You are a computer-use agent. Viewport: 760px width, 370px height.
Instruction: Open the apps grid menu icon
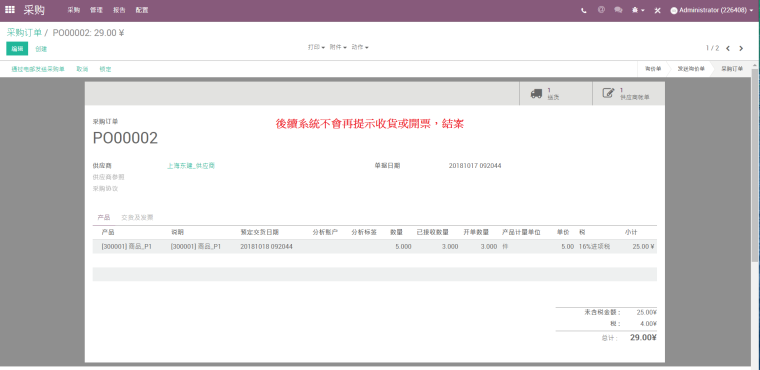click(x=10, y=10)
